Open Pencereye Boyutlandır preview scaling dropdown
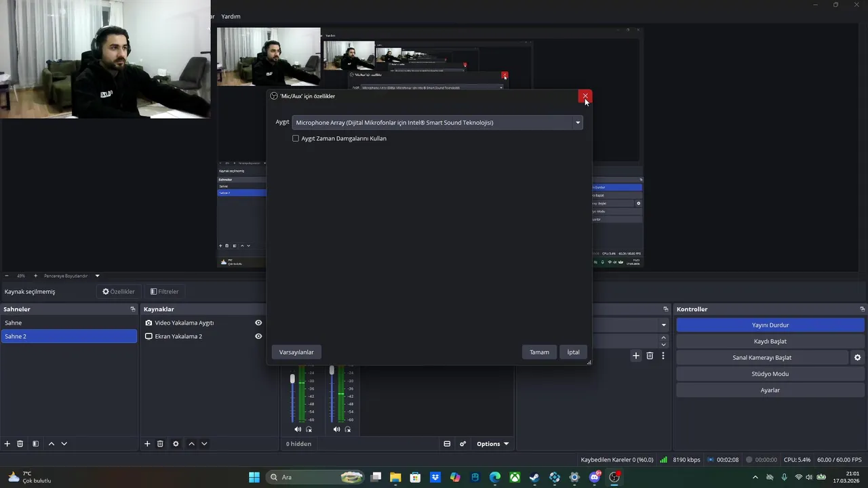The width and height of the screenshot is (868, 488). pos(71,276)
